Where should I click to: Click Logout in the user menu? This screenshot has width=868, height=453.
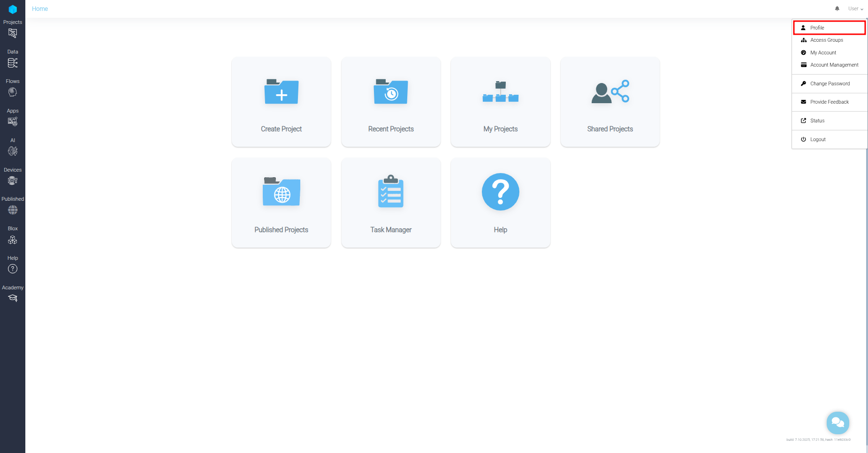tap(818, 139)
